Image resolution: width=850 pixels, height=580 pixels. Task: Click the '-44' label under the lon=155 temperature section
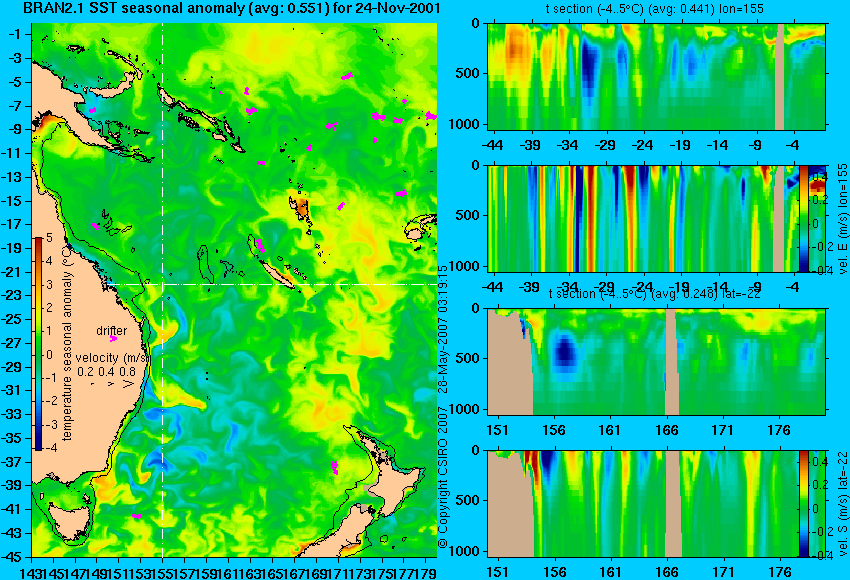492,145
